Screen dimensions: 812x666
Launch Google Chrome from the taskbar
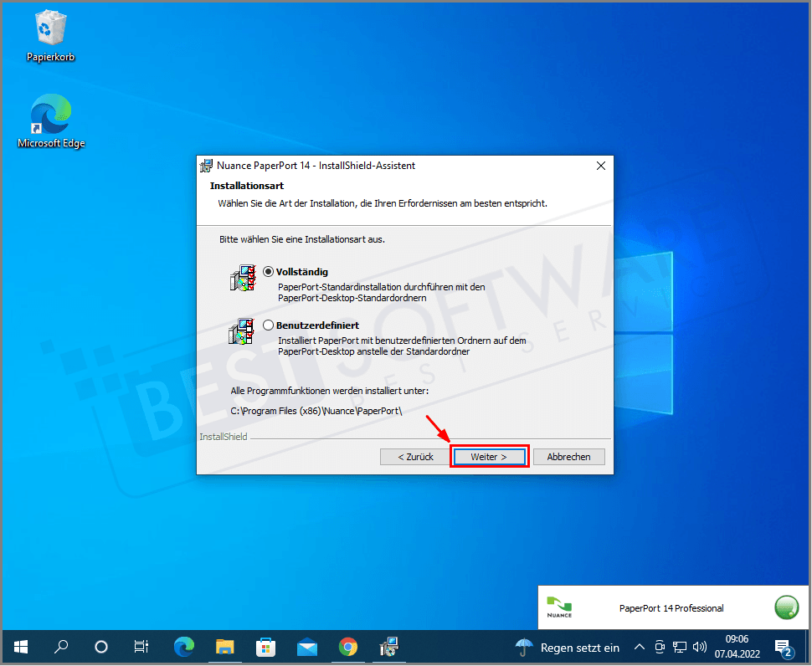(x=347, y=647)
